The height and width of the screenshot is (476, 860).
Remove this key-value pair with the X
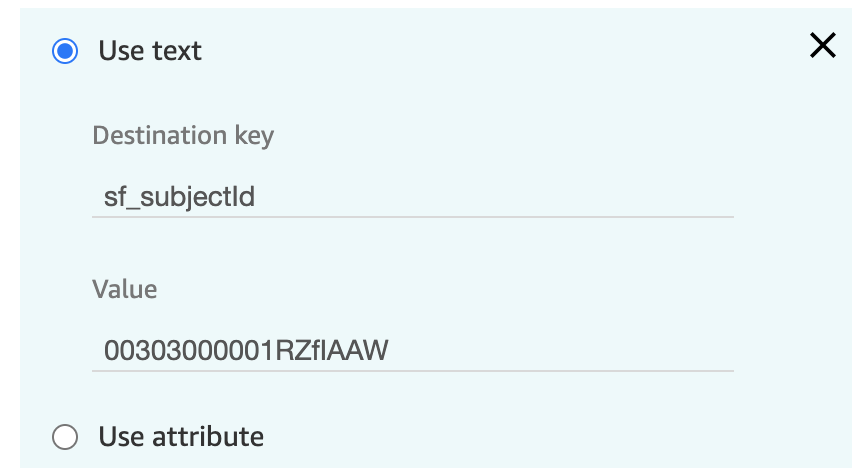click(823, 45)
